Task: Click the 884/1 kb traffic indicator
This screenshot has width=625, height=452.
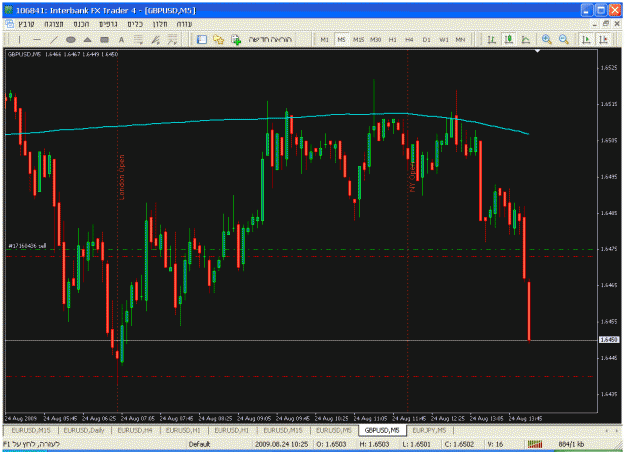Action: click(x=571, y=444)
